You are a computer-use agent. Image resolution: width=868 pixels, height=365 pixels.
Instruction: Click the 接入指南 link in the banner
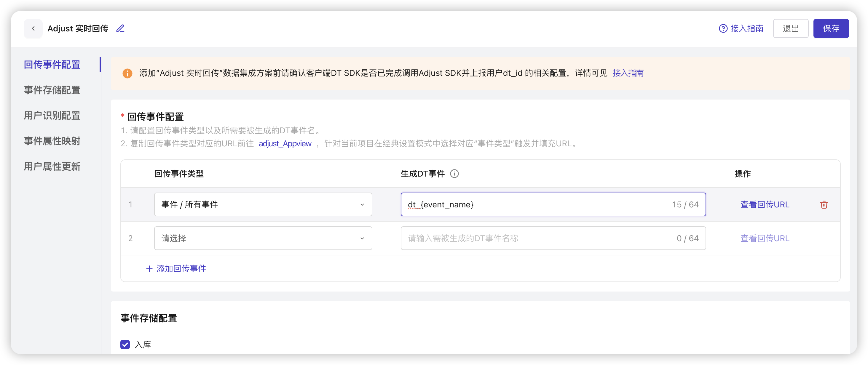[628, 73]
